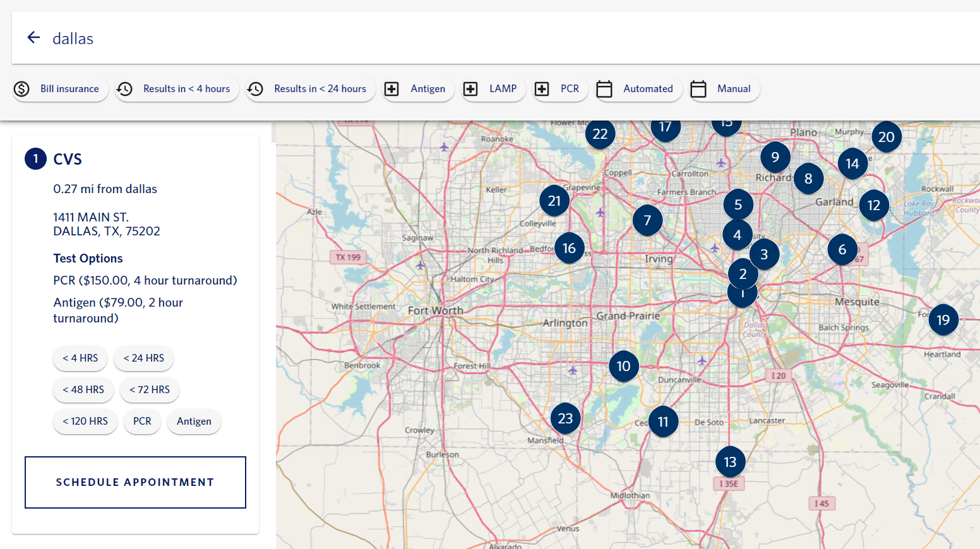Image resolution: width=980 pixels, height=549 pixels.
Task: Open map marker 7 near Irving
Action: tap(647, 220)
